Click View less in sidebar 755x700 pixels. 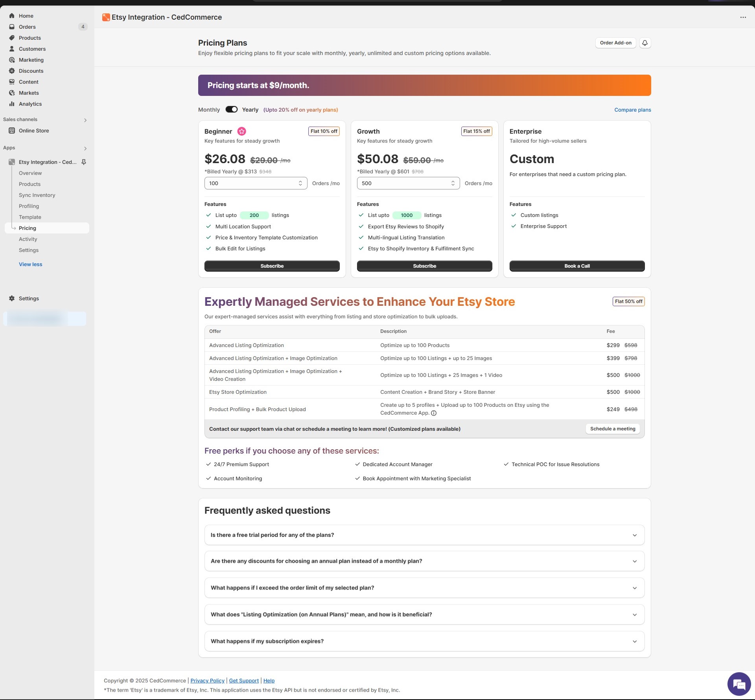(x=30, y=264)
